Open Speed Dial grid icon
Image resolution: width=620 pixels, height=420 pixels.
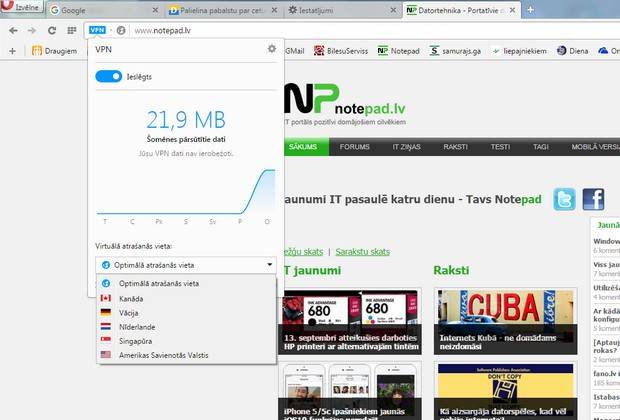tap(72, 30)
